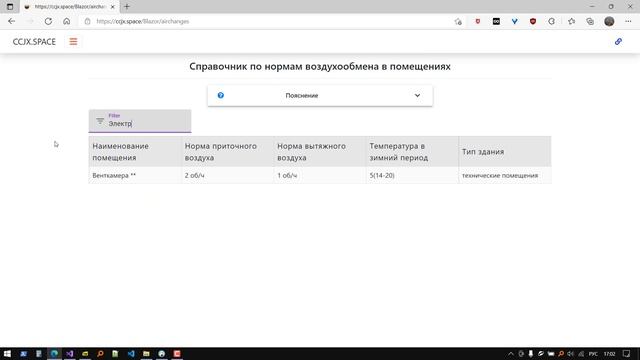This screenshot has width=640, height=360.
Task: Open Visual Studio Code blue icon in taskbar
Action: point(131,354)
